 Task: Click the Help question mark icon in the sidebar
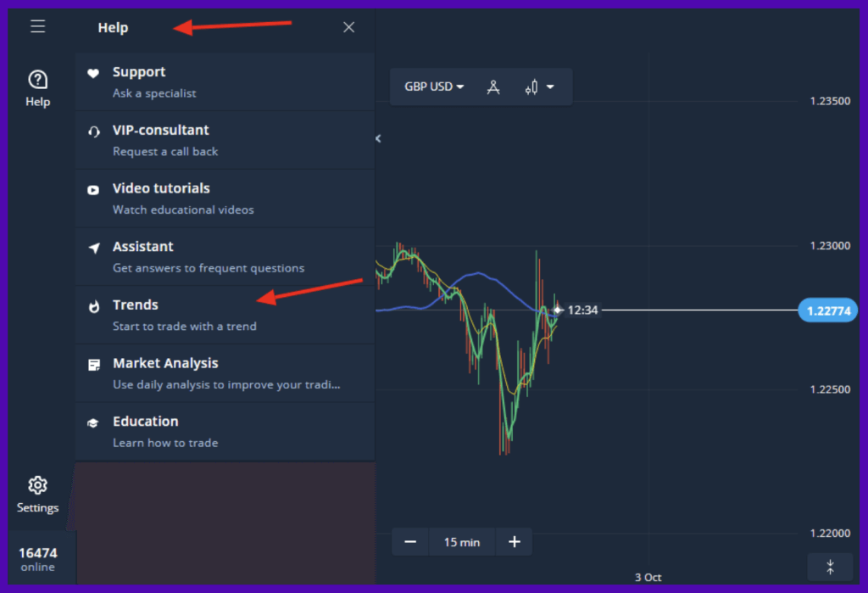(x=37, y=80)
